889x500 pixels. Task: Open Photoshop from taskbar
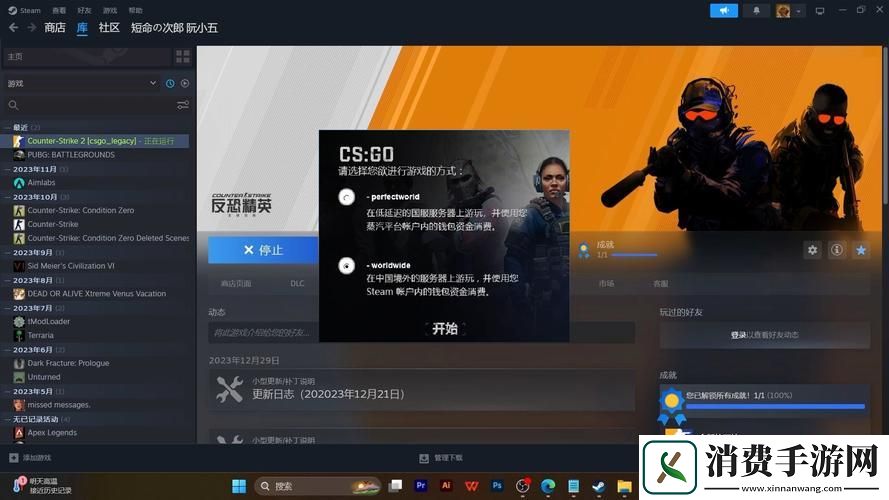pos(497,486)
